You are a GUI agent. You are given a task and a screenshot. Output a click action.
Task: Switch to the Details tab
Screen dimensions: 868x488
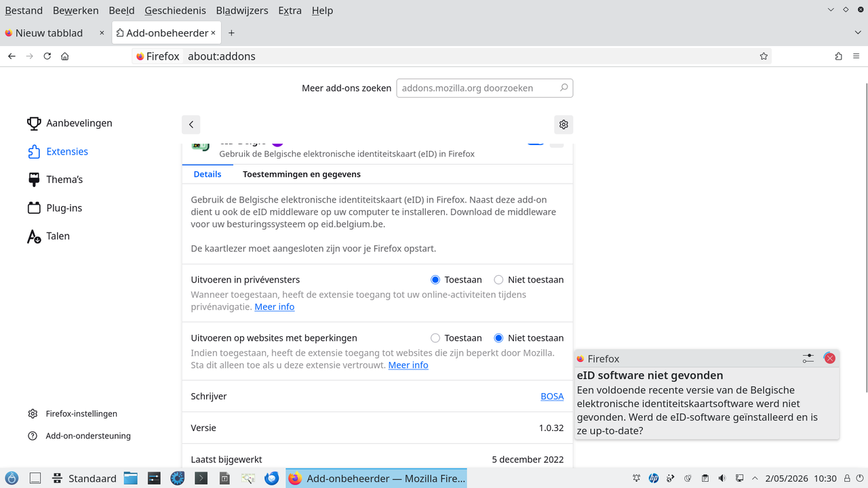pos(208,174)
